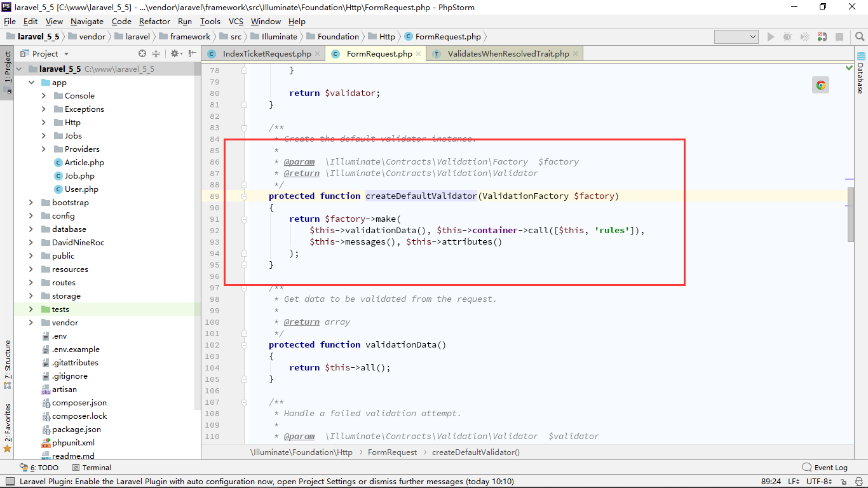Close the FormRequest.php tab
This screenshot has width=868, height=488.
418,54
